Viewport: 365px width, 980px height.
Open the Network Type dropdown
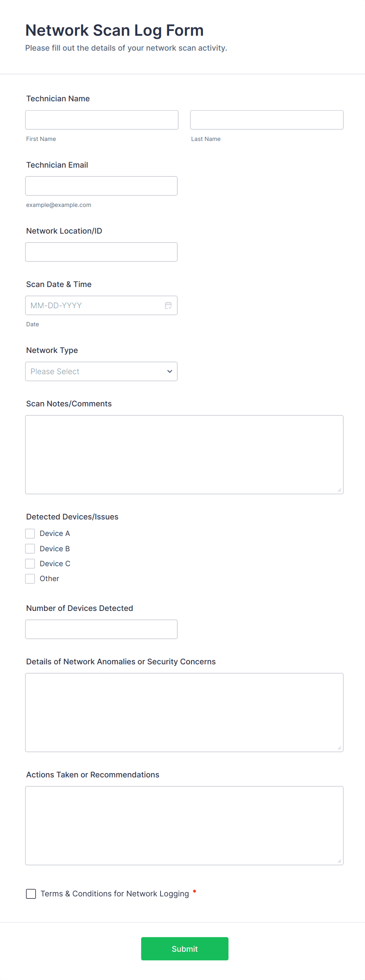pos(101,371)
